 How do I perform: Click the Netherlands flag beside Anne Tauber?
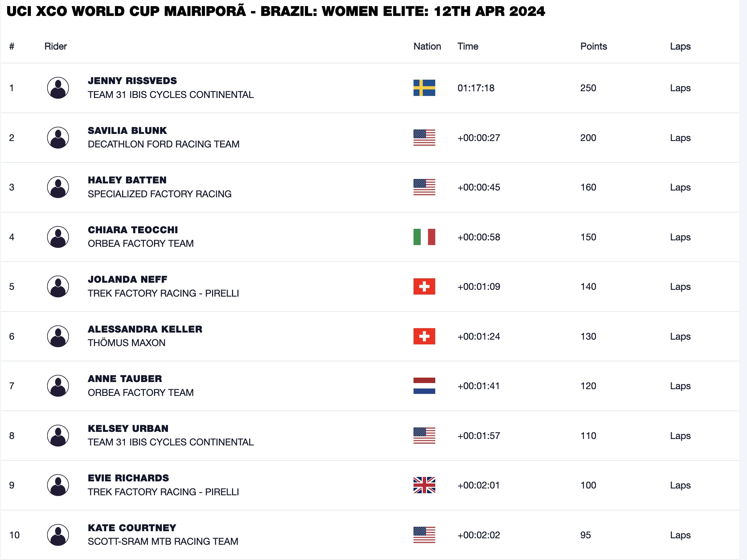[x=424, y=386]
